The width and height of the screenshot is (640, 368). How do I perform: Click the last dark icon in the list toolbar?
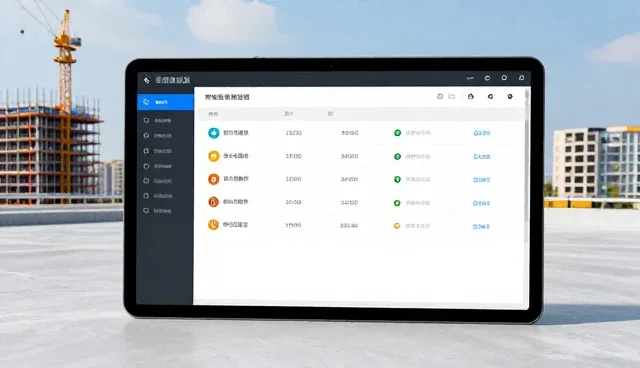(x=510, y=96)
